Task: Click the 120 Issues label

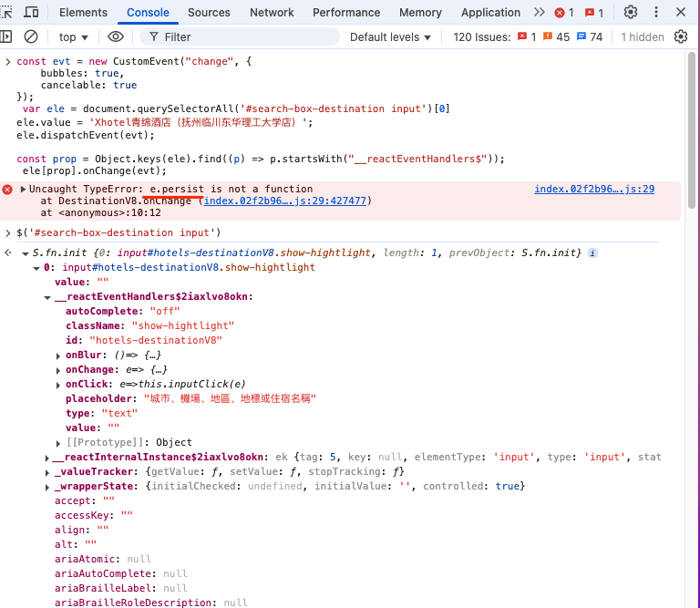Action: pos(481,37)
